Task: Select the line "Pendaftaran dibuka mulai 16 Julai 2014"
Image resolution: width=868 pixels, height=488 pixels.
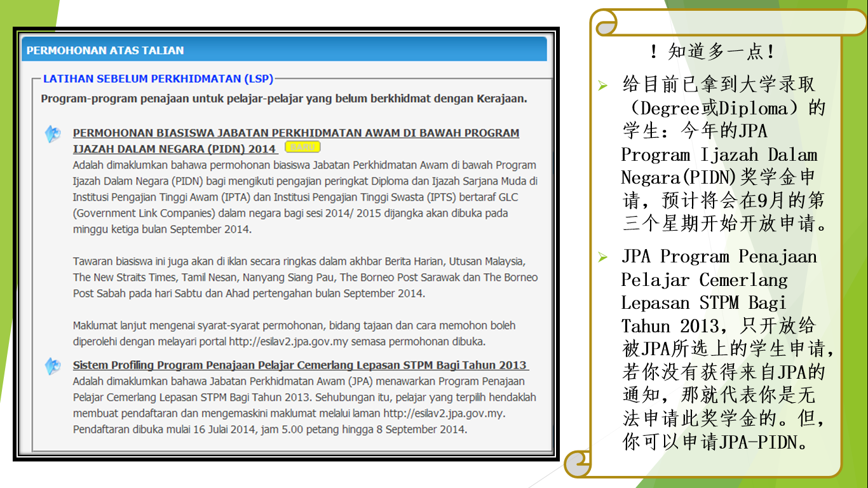Action: 269,429
